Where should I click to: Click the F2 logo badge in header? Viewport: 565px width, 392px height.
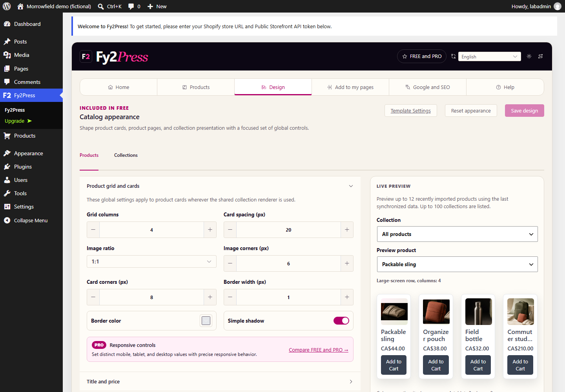[x=86, y=56]
